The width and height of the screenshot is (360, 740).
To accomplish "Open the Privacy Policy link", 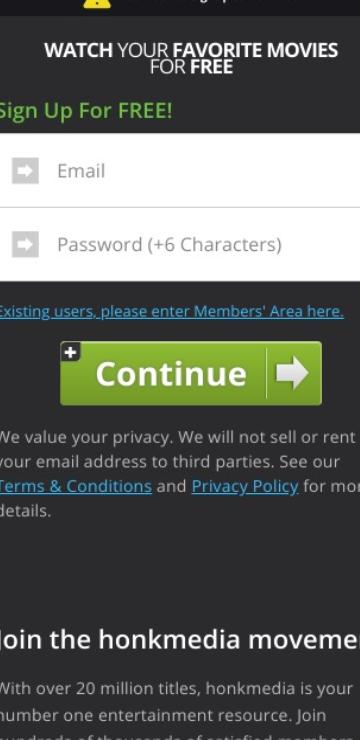I will [245, 486].
